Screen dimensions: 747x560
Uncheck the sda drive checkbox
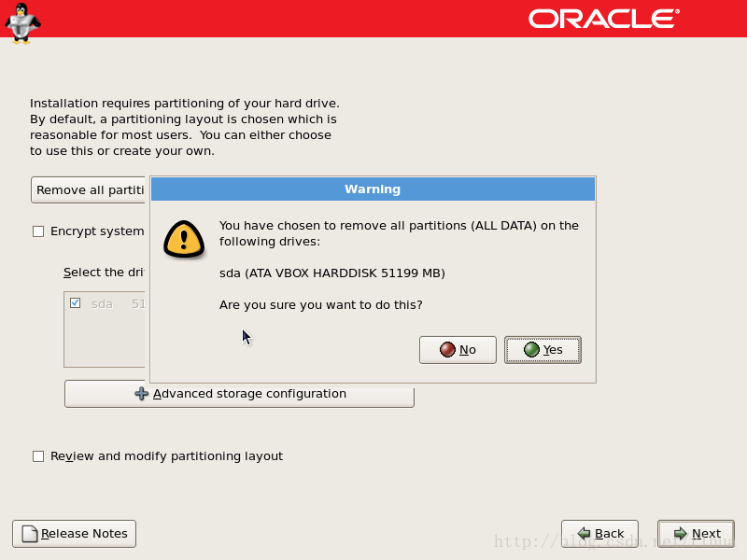pos(75,302)
